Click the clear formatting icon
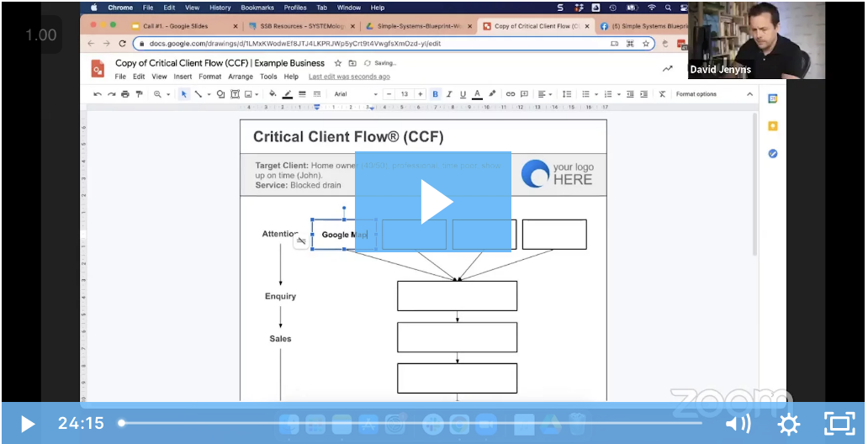Viewport: 868px width, 444px height. (662, 94)
